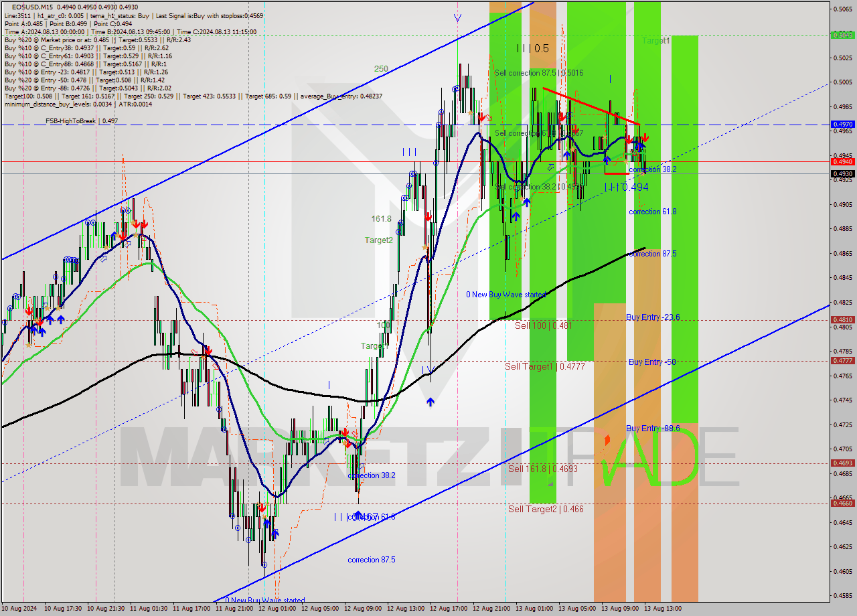
Task: Click the 0.5065 price scale value
Action: click(x=842, y=9)
